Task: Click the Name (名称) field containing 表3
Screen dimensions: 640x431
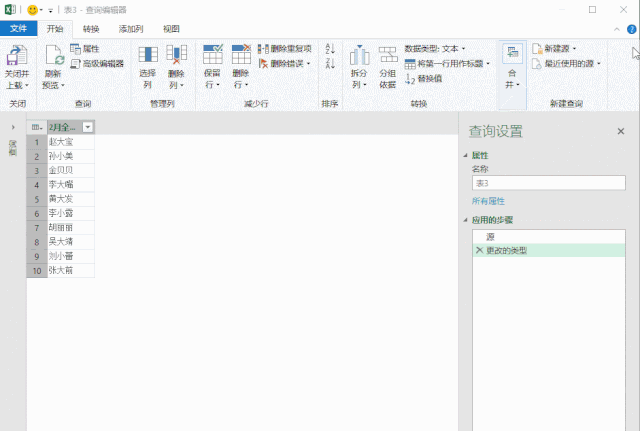Action: 549,183
